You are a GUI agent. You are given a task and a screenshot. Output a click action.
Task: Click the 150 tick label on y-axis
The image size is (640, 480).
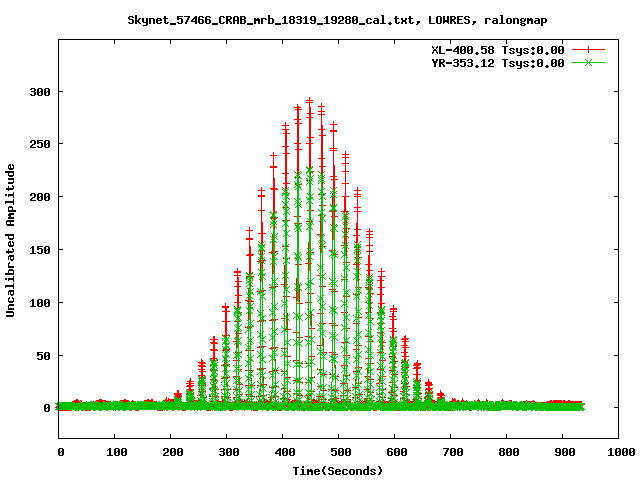40,250
